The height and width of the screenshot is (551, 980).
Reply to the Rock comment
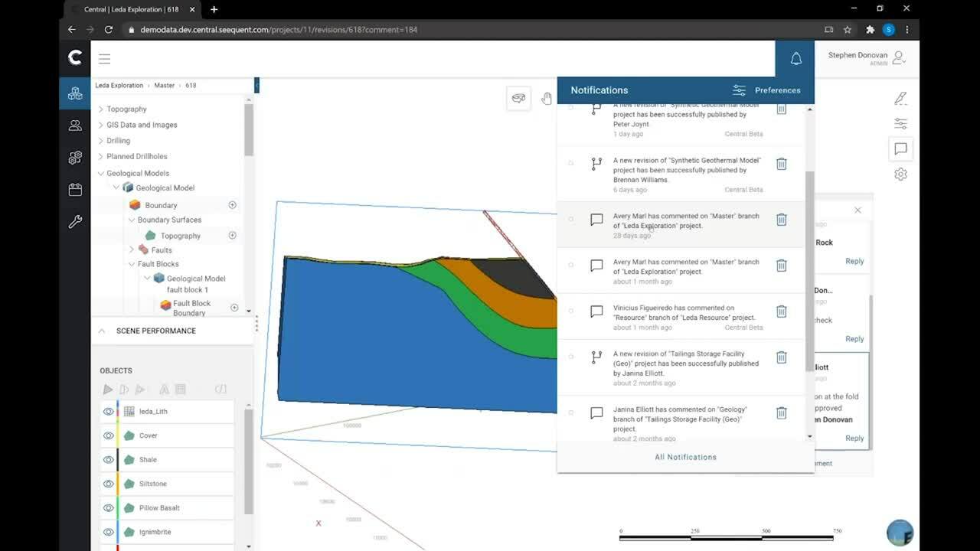click(x=854, y=261)
